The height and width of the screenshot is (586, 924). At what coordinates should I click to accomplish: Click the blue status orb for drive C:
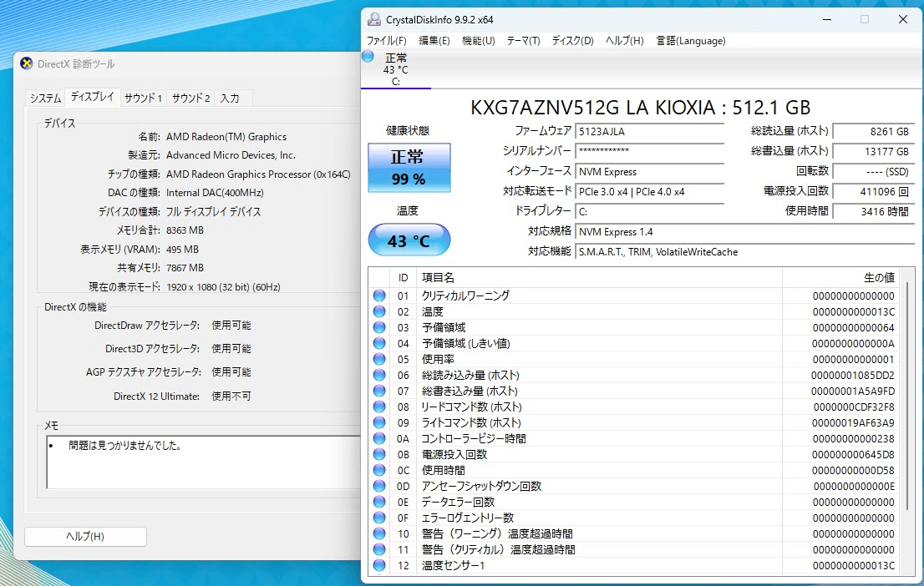click(368, 57)
